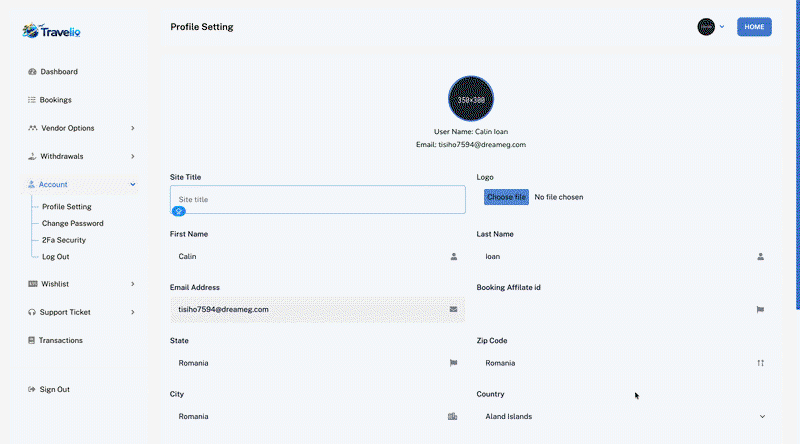Click the Sign Out arrow icon
The image size is (800, 444).
pyautogui.click(x=32, y=389)
